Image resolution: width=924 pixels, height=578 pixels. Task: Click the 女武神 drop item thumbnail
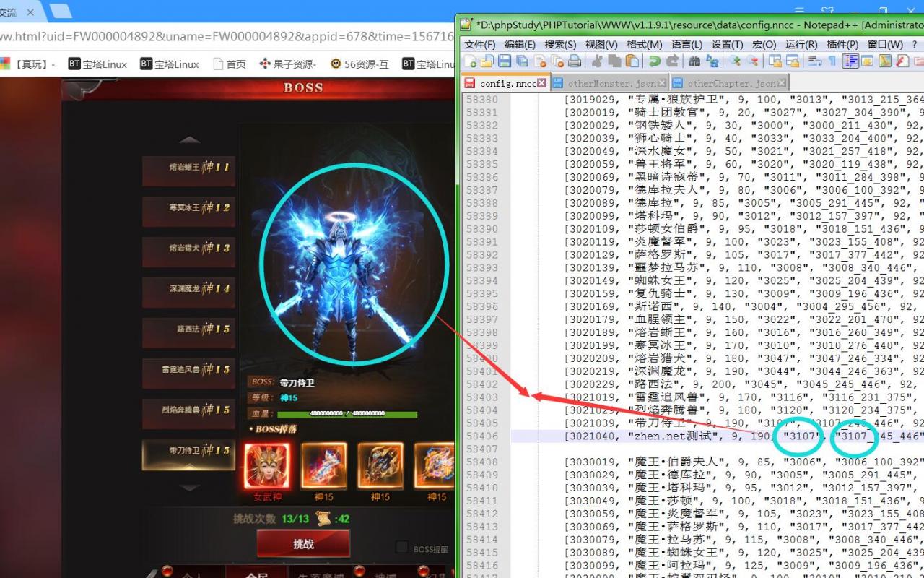[267, 466]
